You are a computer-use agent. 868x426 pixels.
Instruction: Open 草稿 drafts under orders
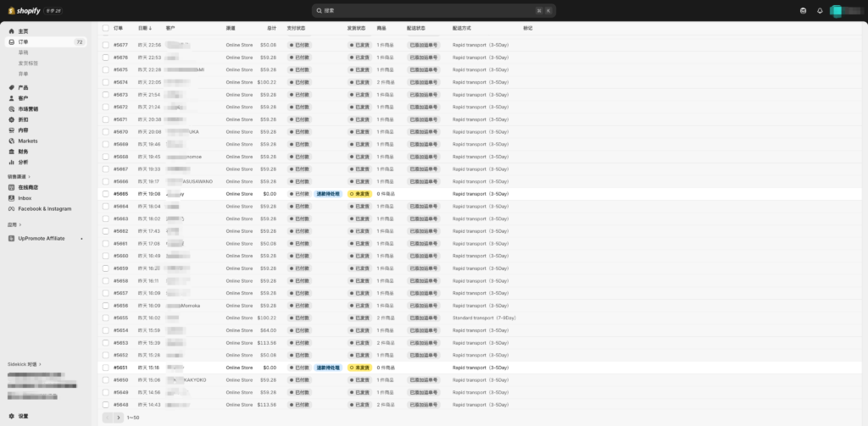[x=23, y=53]
